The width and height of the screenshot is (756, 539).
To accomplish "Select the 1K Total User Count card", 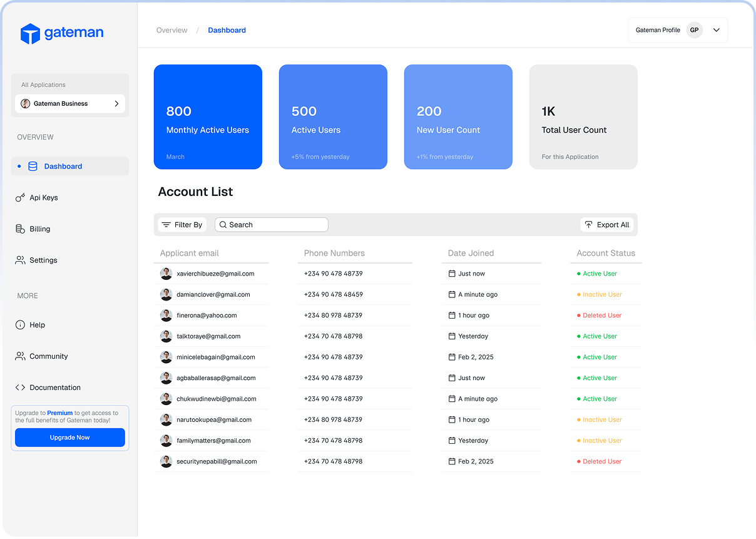I will click(x=583, y=117).
